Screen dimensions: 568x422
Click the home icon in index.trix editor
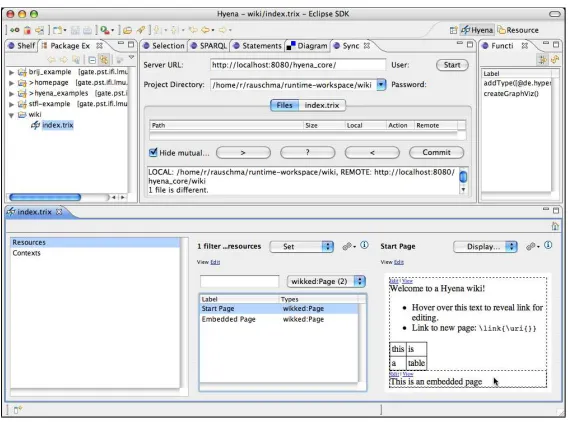click(555, 226)
